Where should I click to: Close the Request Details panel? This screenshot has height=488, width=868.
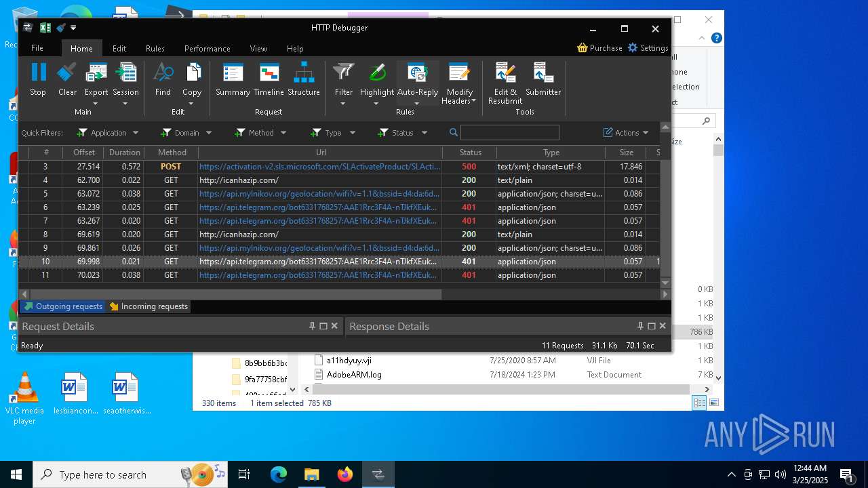(334, 326)
